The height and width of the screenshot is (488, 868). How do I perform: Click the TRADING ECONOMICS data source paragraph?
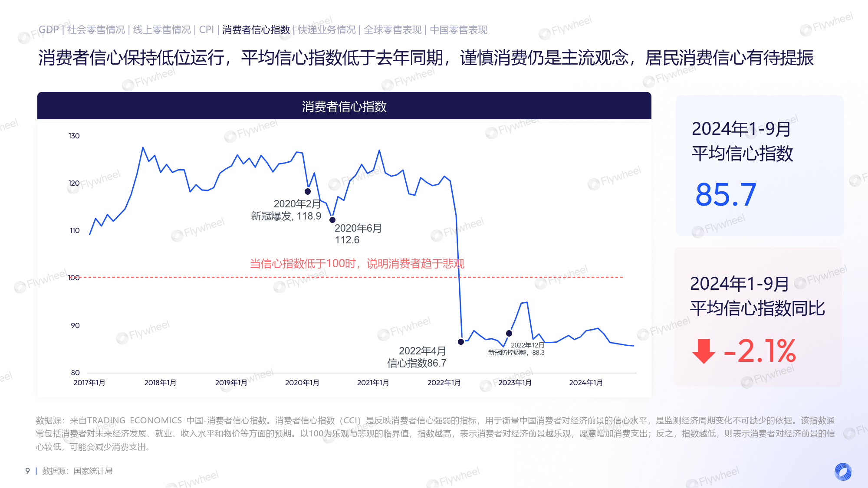click(435, 434)
